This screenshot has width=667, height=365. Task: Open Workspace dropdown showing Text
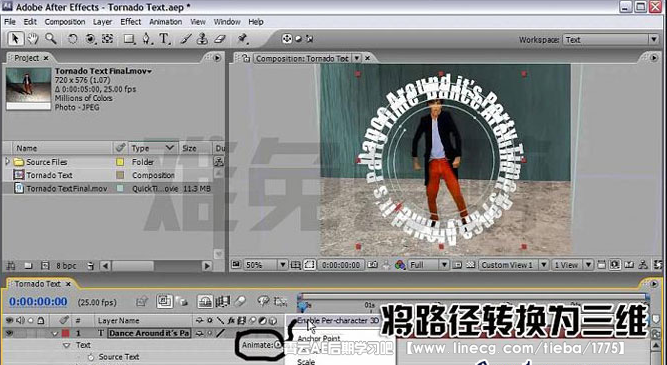(x=611, y=40)
